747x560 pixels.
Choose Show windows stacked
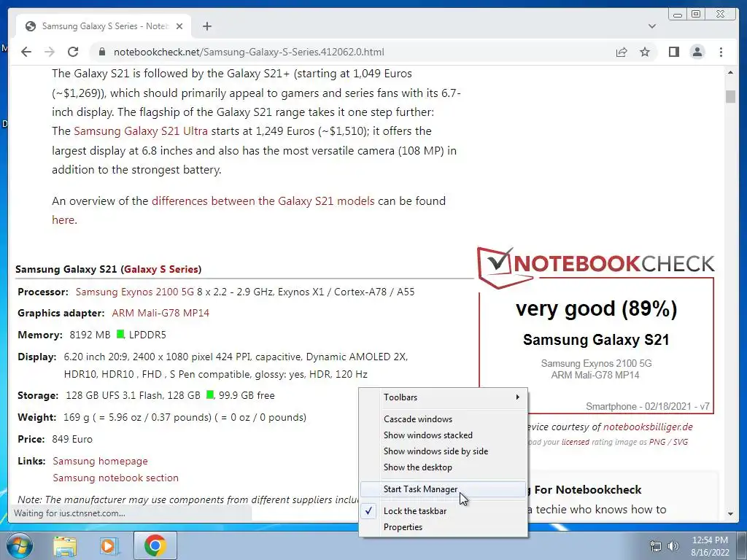pos(443,435)
